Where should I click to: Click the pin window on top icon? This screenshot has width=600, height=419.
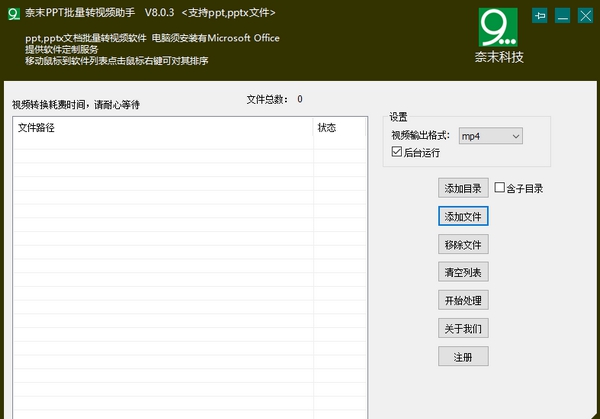click(x=540, y=15)
